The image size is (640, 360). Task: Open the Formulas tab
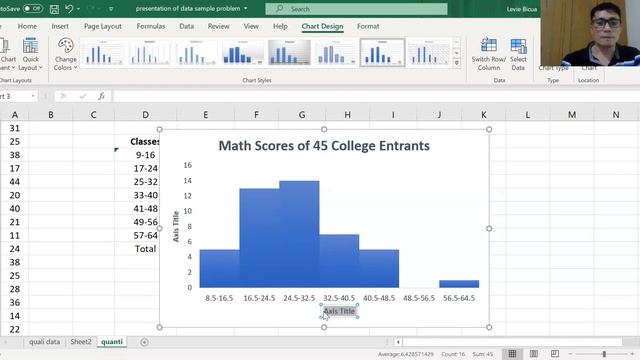point(151,26)
